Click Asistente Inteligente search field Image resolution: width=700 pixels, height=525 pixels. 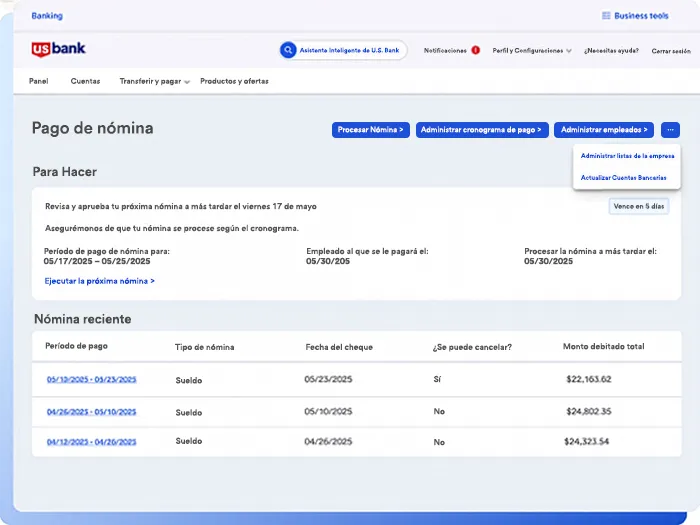(349, 50)
